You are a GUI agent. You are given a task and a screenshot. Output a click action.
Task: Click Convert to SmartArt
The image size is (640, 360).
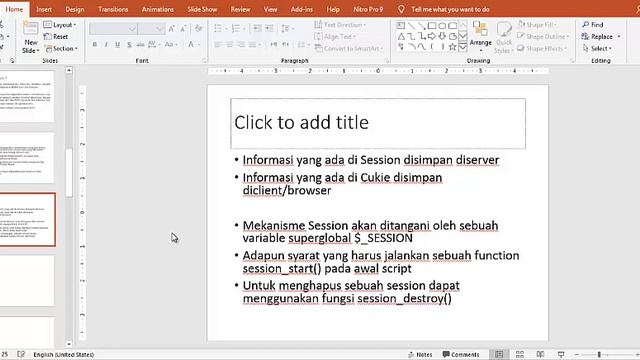tap(348, 49)
